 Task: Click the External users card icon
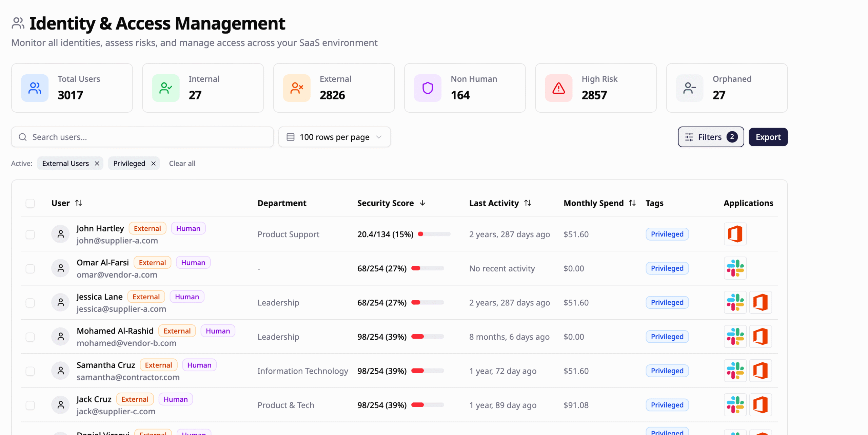coord(297,88)
